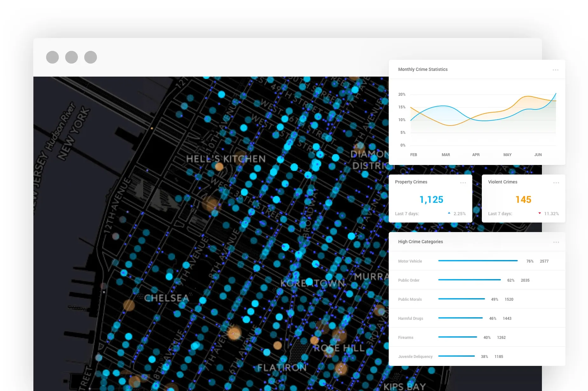Click the FLATIRON map label
The width and height of the screenshot is (588, 391).
[x=282, y=368]
